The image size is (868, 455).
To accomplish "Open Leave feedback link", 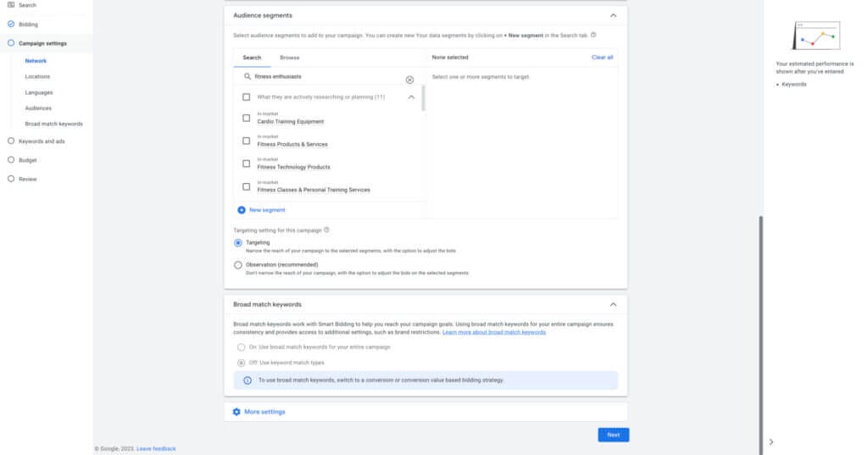I will pyautogui.click(x=156, y=449).
